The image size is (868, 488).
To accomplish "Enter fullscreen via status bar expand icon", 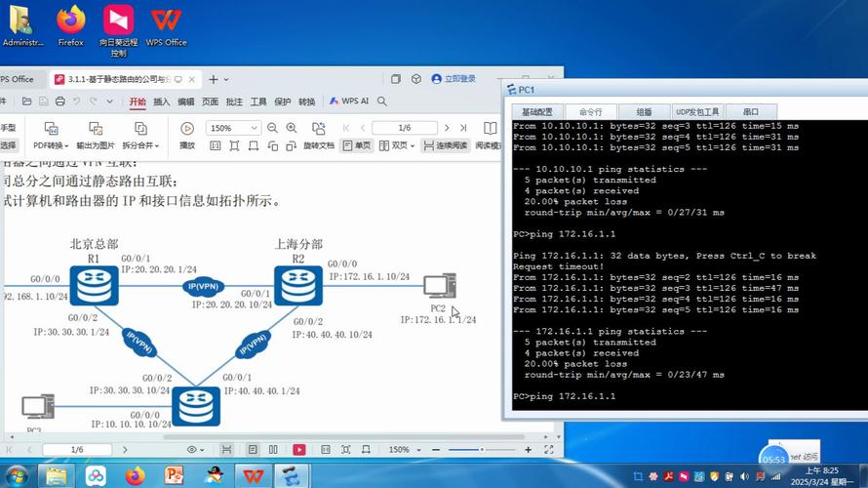I will coord(548,450).
